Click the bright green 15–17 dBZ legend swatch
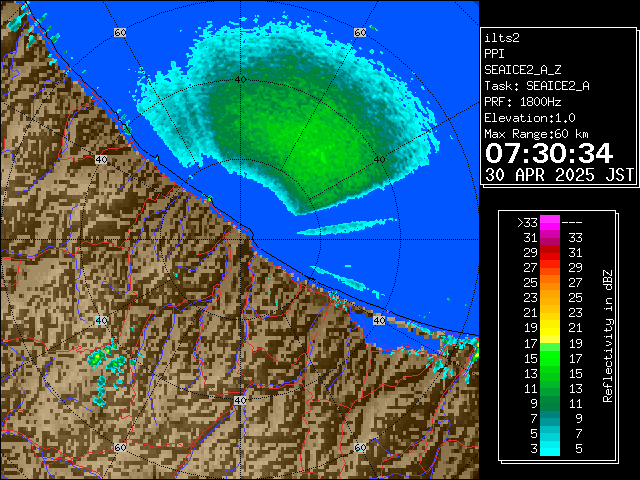Image resolution: width=640 pixels, height=480 pixels. 549,358
